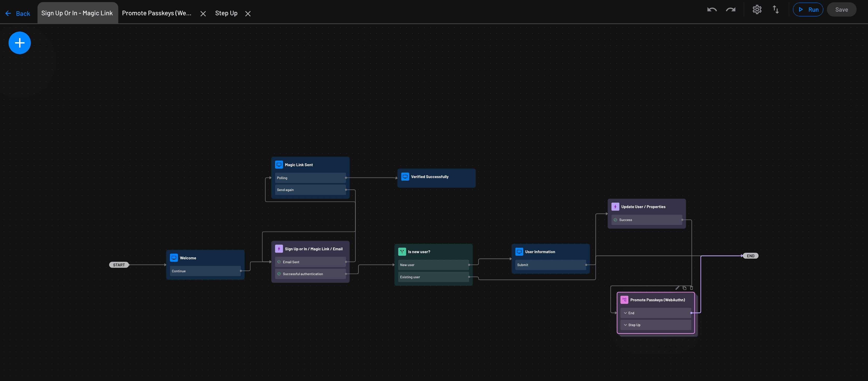Select the Email Sent output checkmark
This screenshot has height=381, width=868.
pyautogui.click(x=279, y=262)
